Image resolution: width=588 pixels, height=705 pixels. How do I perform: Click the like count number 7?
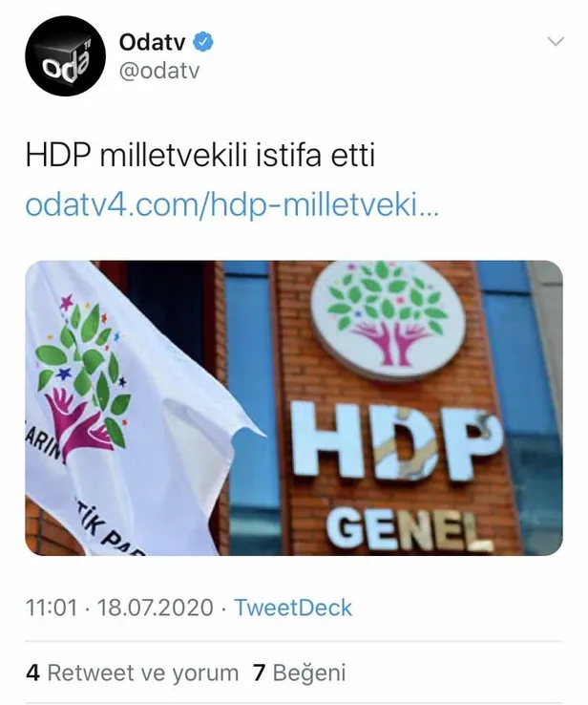[x=260, y=673]
